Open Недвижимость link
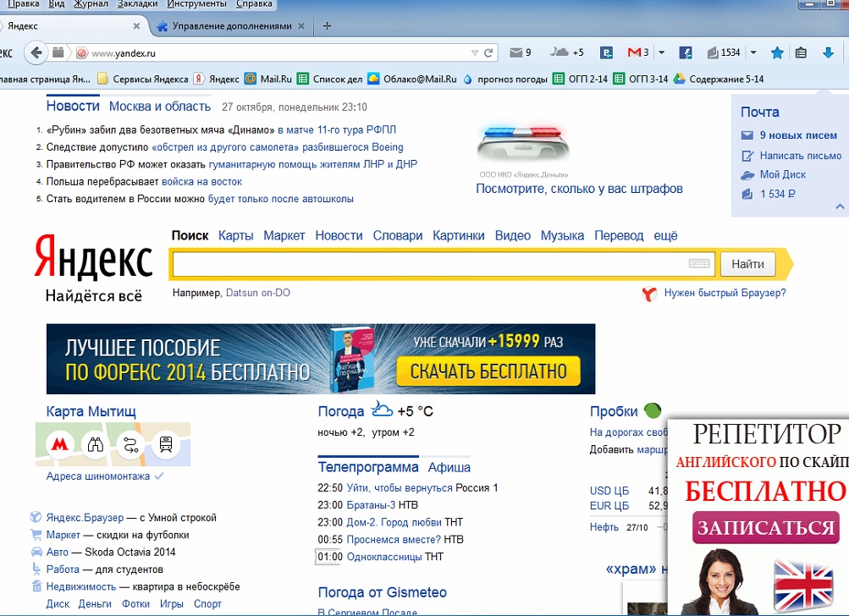 coord(80,586)
